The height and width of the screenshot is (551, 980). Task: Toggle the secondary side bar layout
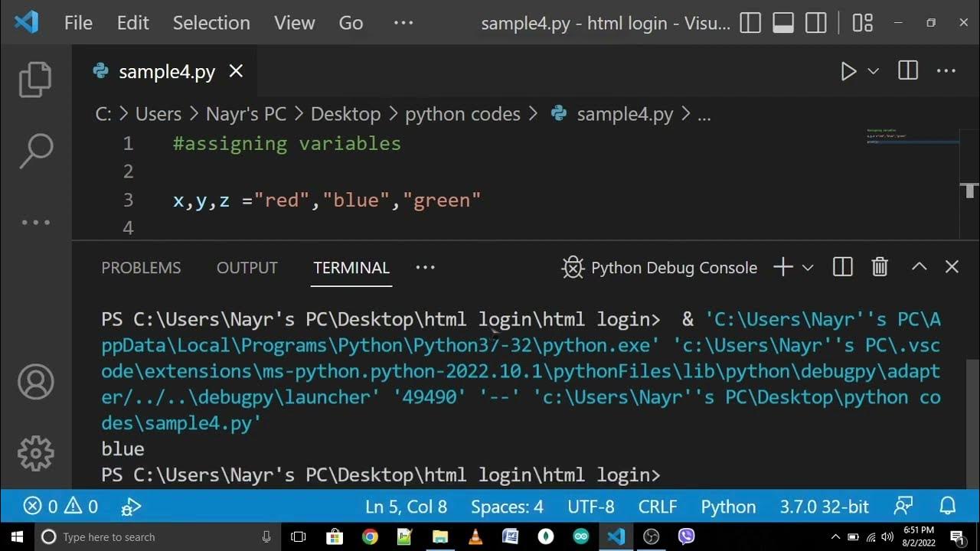click(816, 23)
